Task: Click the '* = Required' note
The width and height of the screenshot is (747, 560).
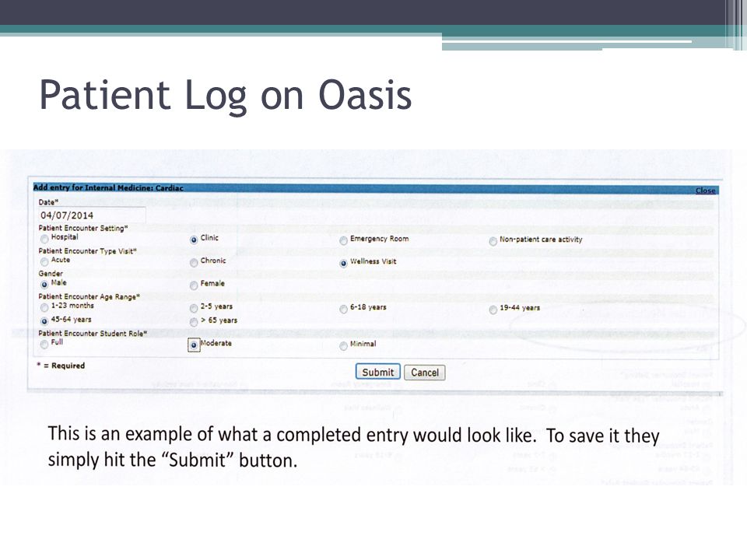Action: [x=61, y=366]
